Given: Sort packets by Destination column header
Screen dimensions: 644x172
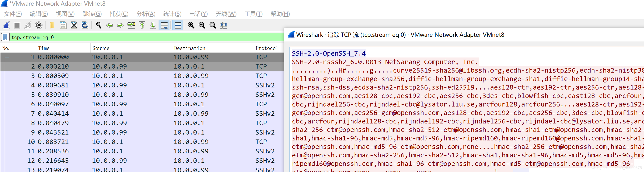Looking at the screenshot, I should point(213,48).
